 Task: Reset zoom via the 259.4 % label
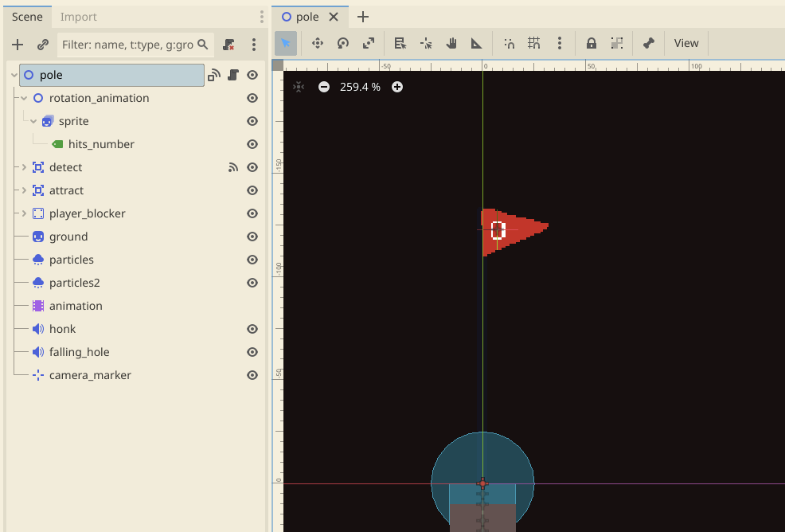pos(360,87)
